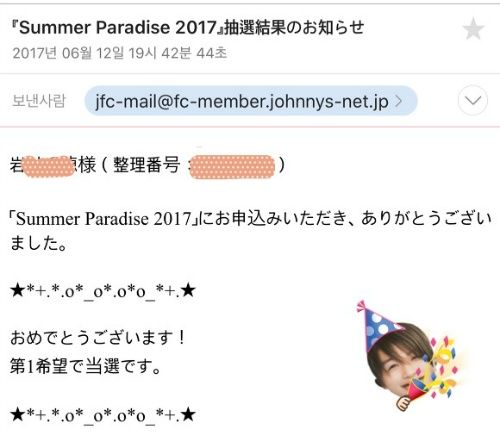The image size is (500, 448).
Task: Tap the black star starting the lower divider
Action: click(x=18, y=415)
